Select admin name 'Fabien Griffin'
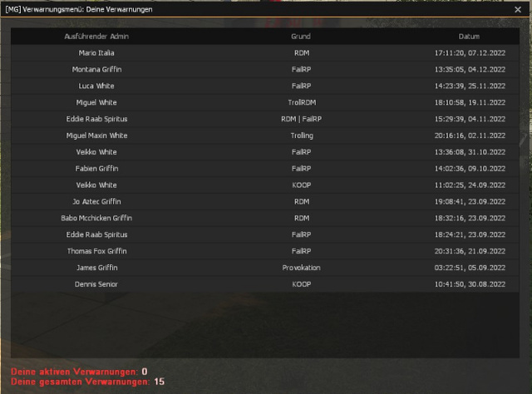 (96, 169)
